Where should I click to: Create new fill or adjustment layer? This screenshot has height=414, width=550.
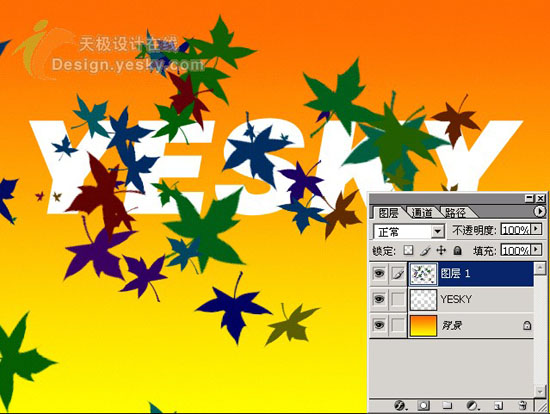click(473, 406)
